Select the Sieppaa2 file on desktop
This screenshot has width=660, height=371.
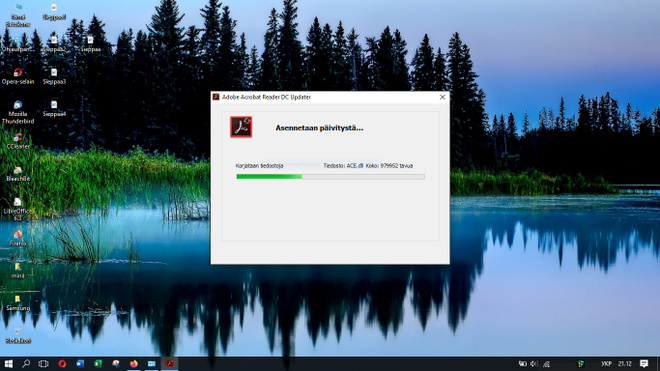54,44
